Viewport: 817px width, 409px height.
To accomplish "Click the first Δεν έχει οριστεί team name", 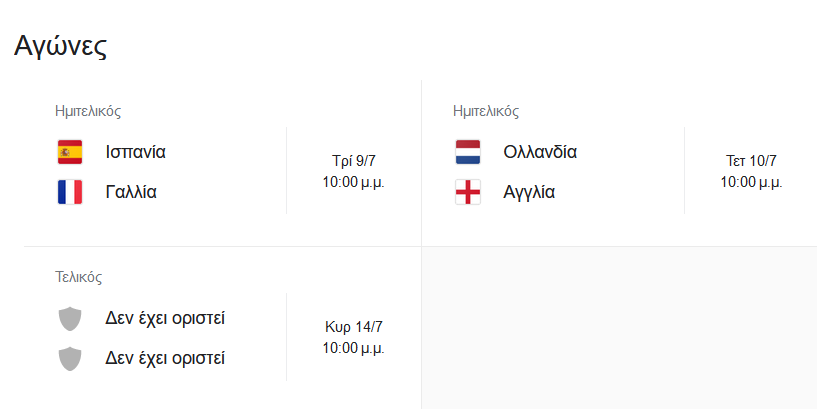I will click(165, 319).
